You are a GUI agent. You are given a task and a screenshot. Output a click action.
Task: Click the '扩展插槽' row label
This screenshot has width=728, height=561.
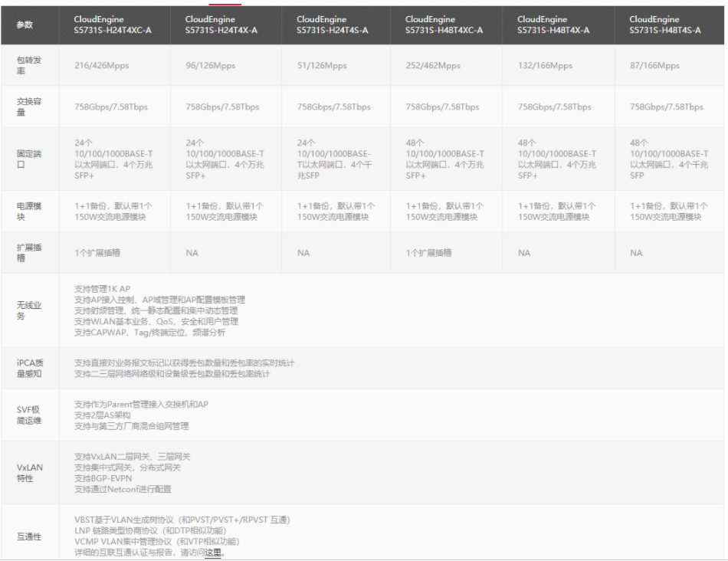(29, 253)
